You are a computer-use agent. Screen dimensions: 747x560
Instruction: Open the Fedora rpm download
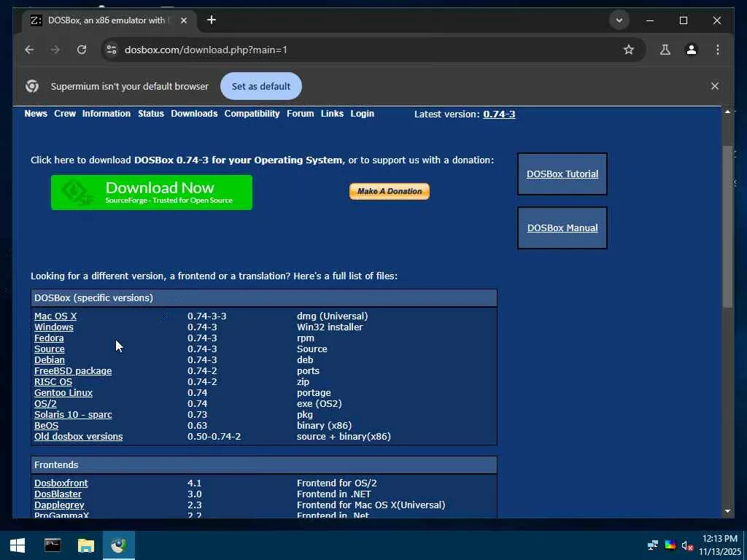(49, 338)
